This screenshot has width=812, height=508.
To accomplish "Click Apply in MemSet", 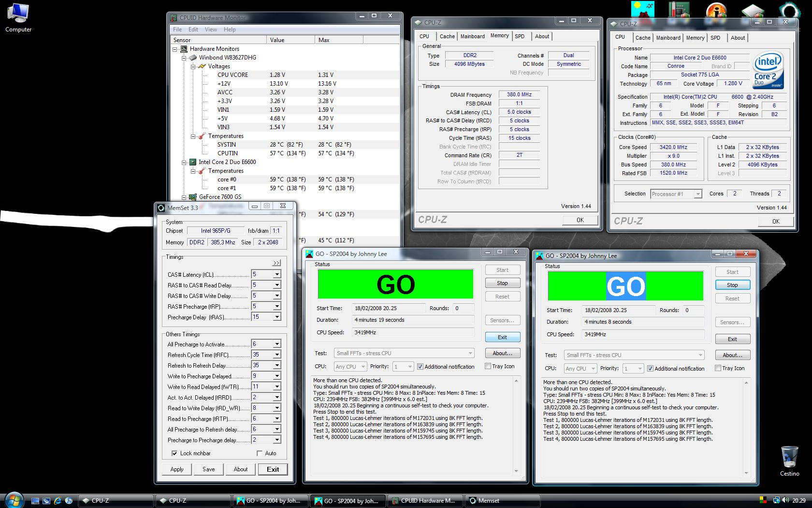I will [177, 469].
